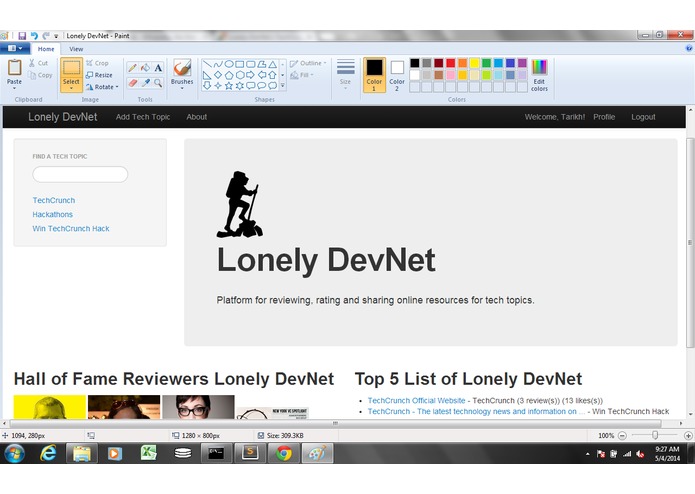Viewport: 695px width, 494px height.
Task: Click the Crop tool
Action: [x=97, y=63]
